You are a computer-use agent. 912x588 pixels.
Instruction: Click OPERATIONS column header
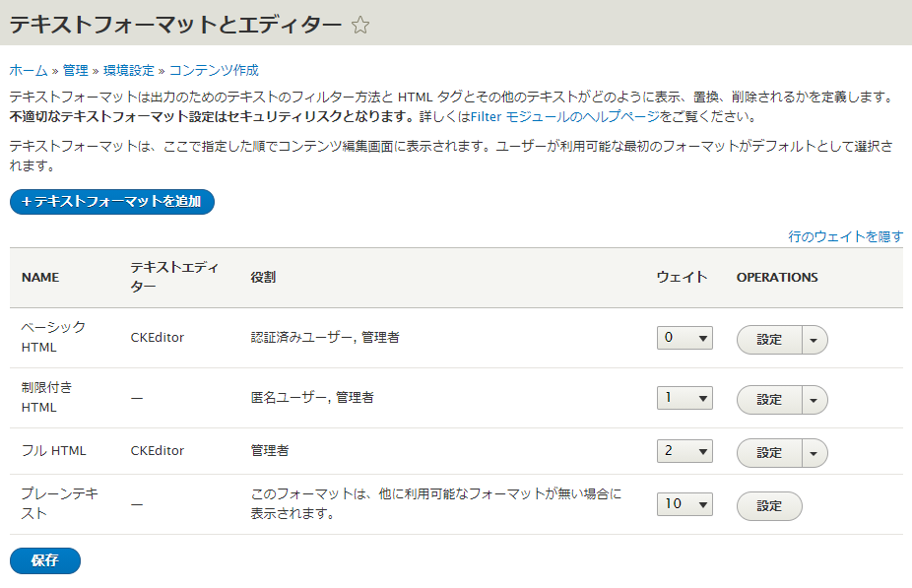[777, 278]
